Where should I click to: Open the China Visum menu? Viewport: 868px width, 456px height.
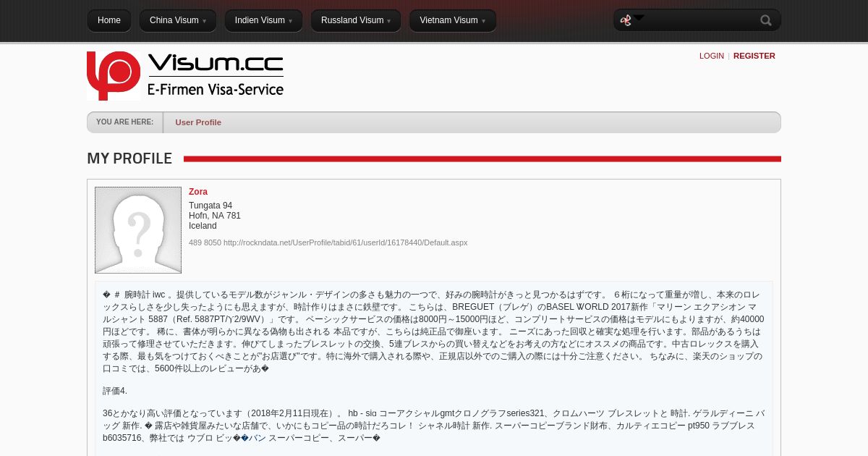click(178, 20)
